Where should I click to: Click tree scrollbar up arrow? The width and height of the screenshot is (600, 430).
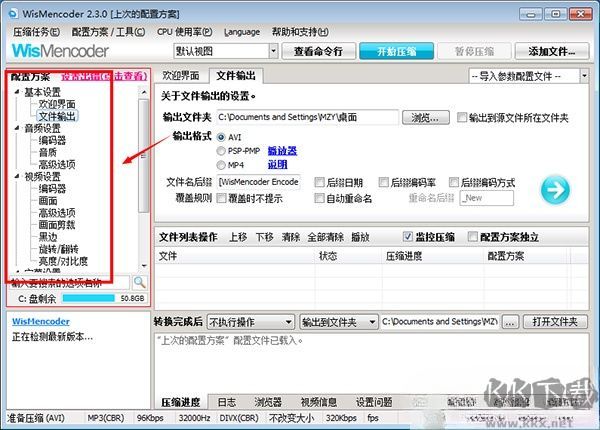point(144,92)
